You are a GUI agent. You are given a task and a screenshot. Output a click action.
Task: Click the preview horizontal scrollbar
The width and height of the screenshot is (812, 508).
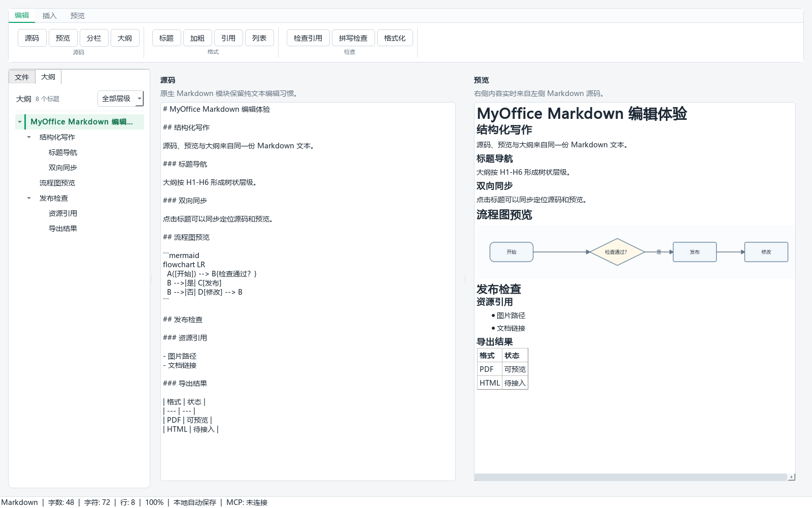point(630,477)
